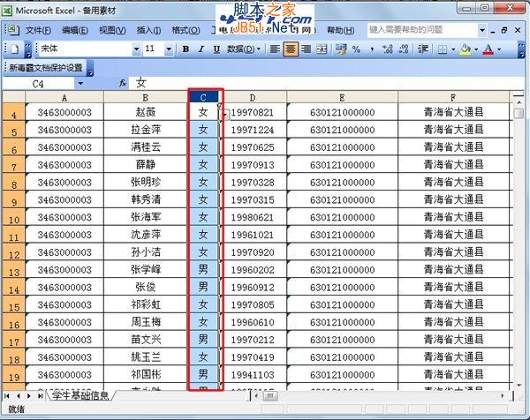Select row 10 header
This screenshot has width=530, height=420.
tap(14, 217)
